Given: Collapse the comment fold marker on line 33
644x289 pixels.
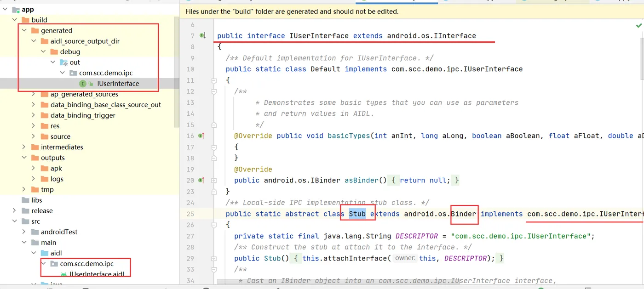Looking at the screenshot, I should (x=214, y=270).
